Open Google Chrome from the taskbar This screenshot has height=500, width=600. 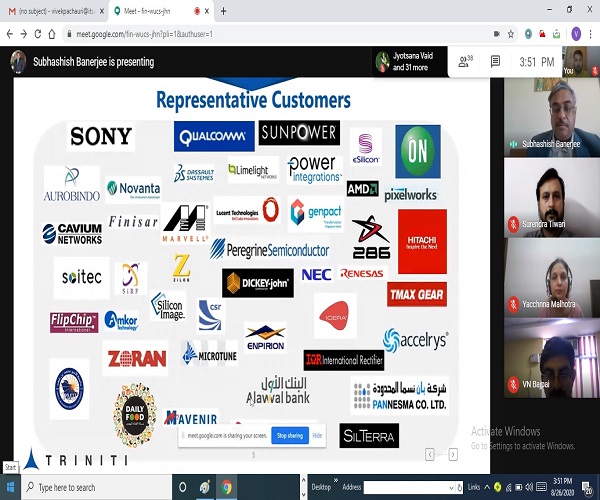[227, 487]
